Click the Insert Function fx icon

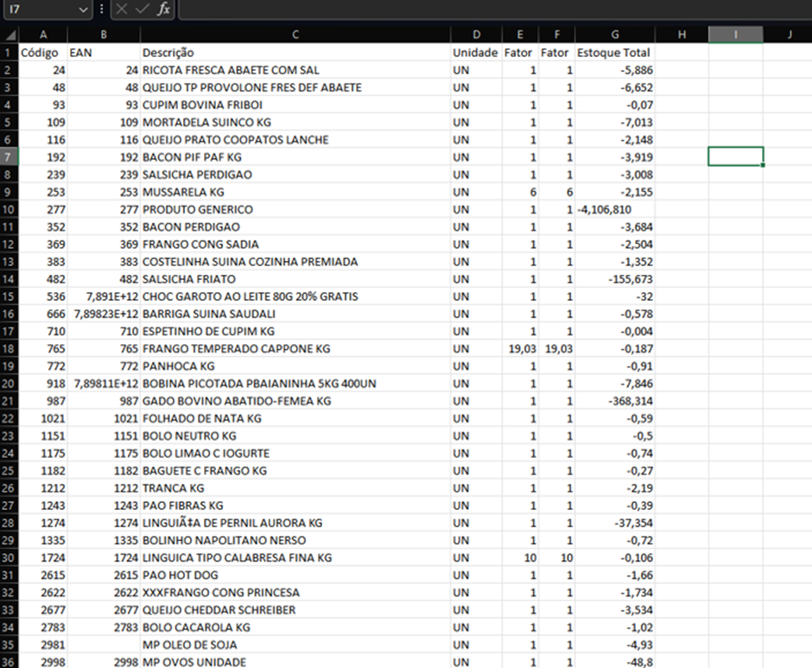tap(163, 9)
